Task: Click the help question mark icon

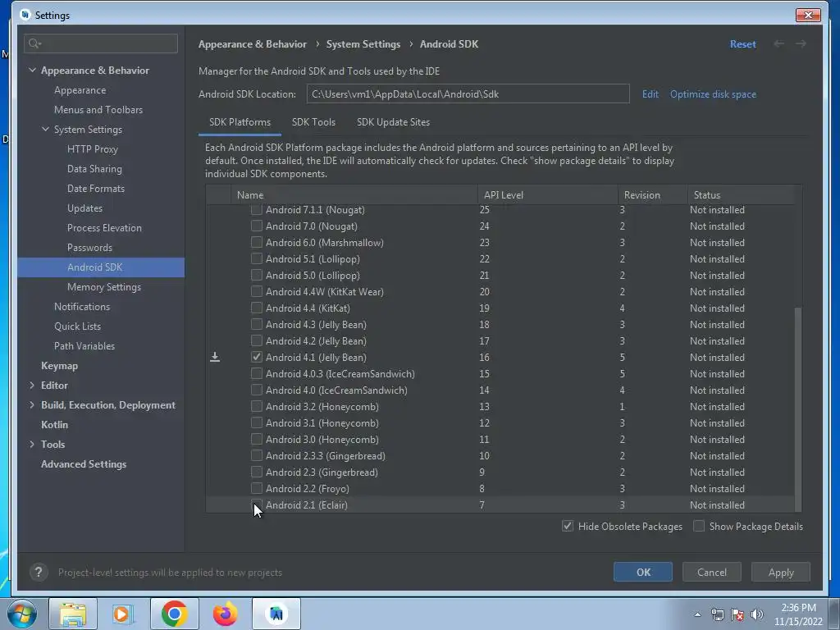Action: click(x=39, y=572)
